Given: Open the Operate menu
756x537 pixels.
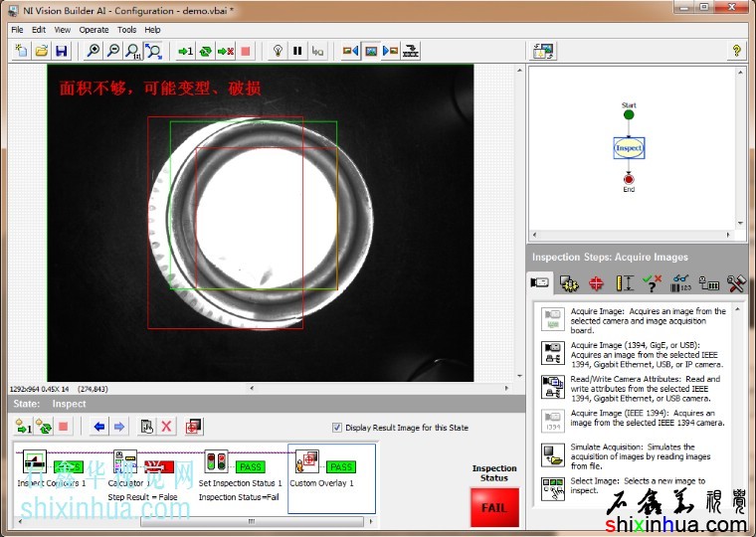Looking at the screenshot, I should click(x=94, y=30).
